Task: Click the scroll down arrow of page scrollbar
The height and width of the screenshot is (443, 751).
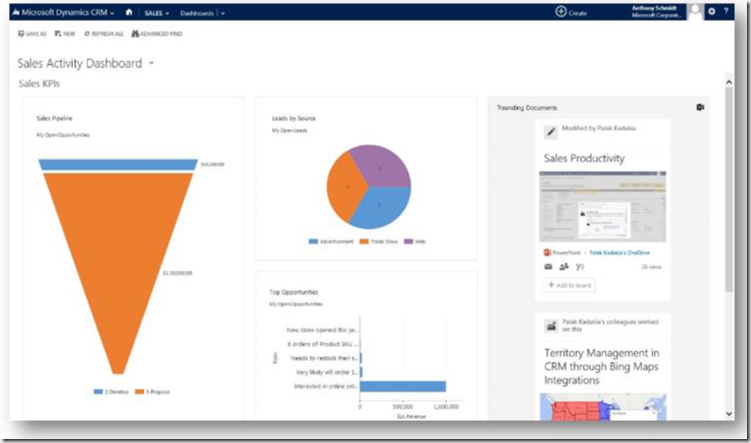Action: pyautogui.click(x=729, y=414)
